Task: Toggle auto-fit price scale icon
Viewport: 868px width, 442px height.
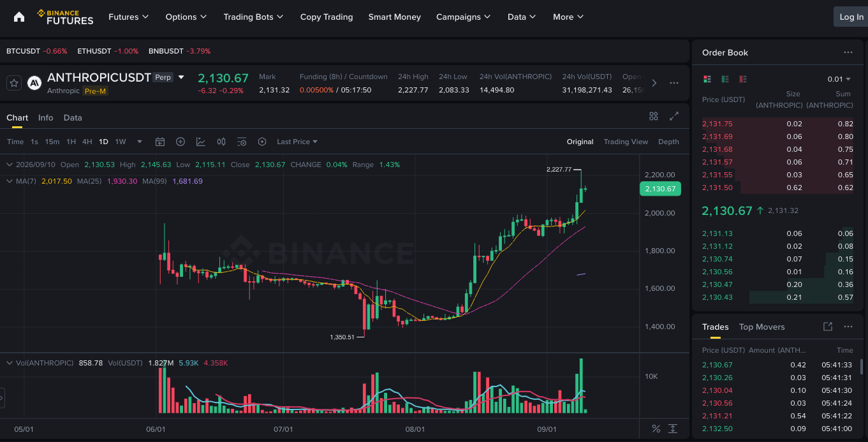Action: (673, 429)
